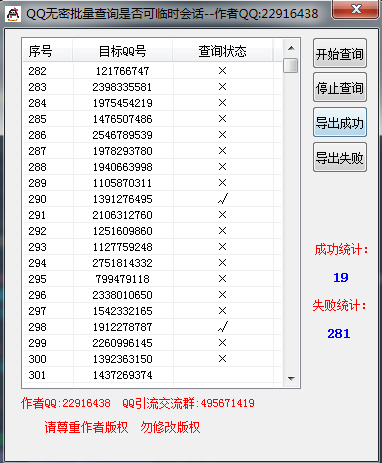Click the 成功统计 label
Screen dimensions: 382x463
coord(341,250)
